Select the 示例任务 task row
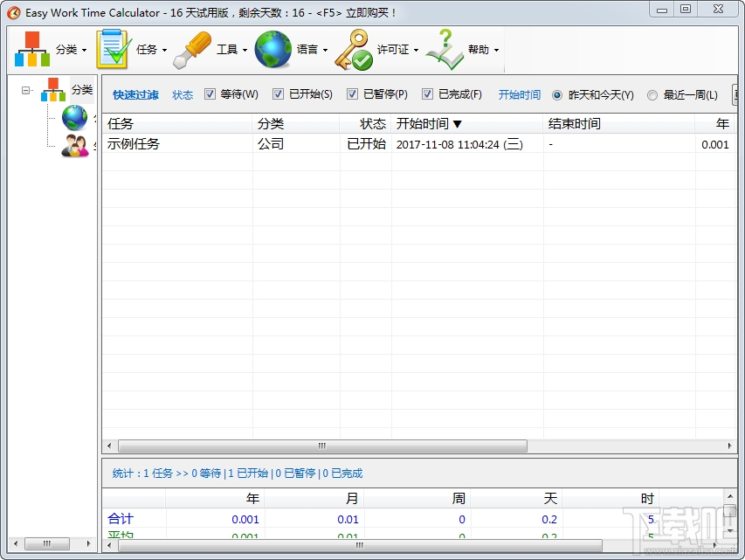The width and height of the screenshot is (745, 560). pyautogui.click(x=418, y=143)
